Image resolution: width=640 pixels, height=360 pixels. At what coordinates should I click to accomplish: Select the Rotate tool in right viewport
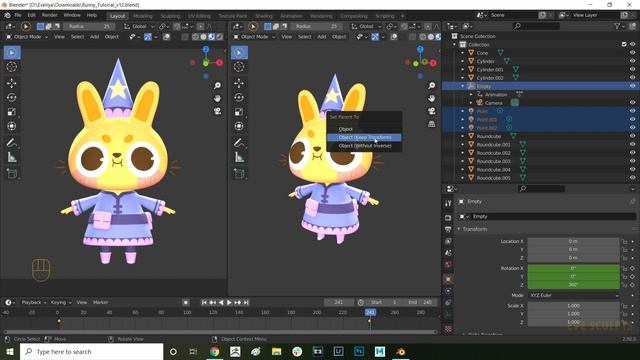coord(239,98)
